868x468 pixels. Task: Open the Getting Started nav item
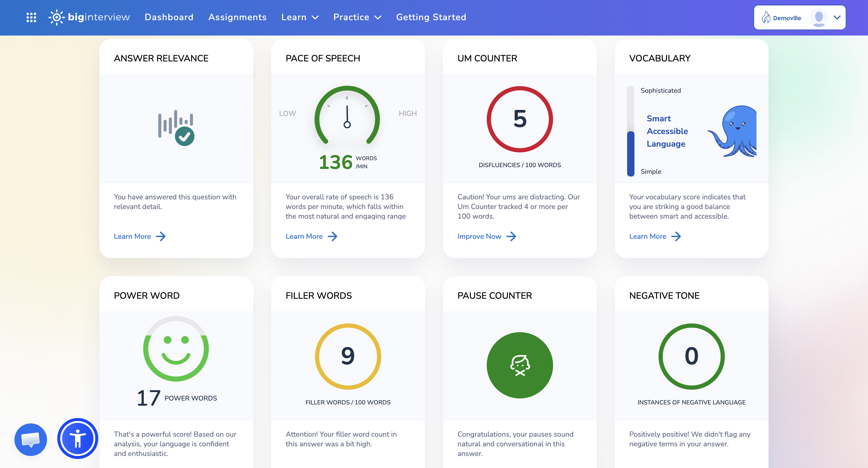coord(431,17)
